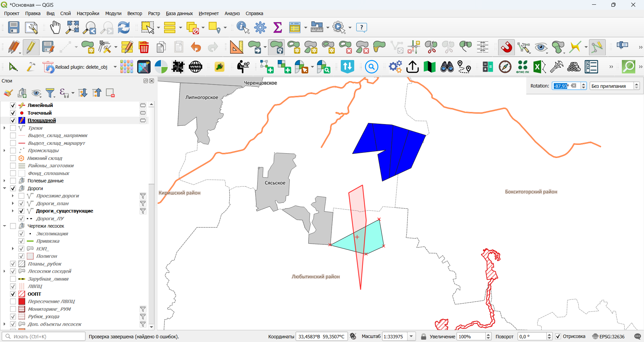The width and height of the screenshot is (644, 342).
Task: Click the Искать (Ctrl+K) search field
Action: coord(44,336)
